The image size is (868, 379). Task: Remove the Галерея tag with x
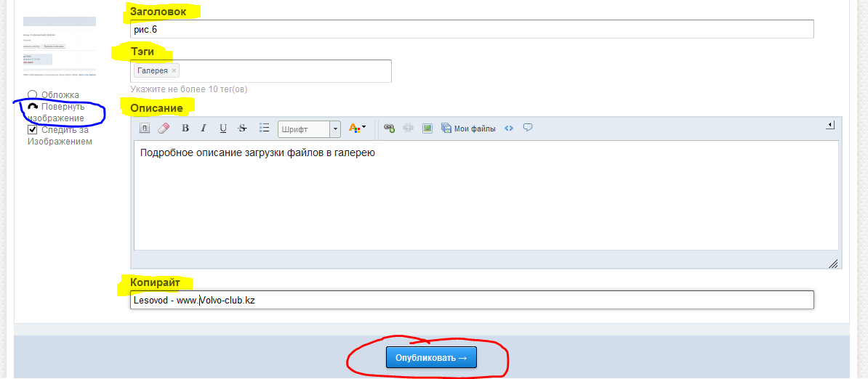click(174, 70)
